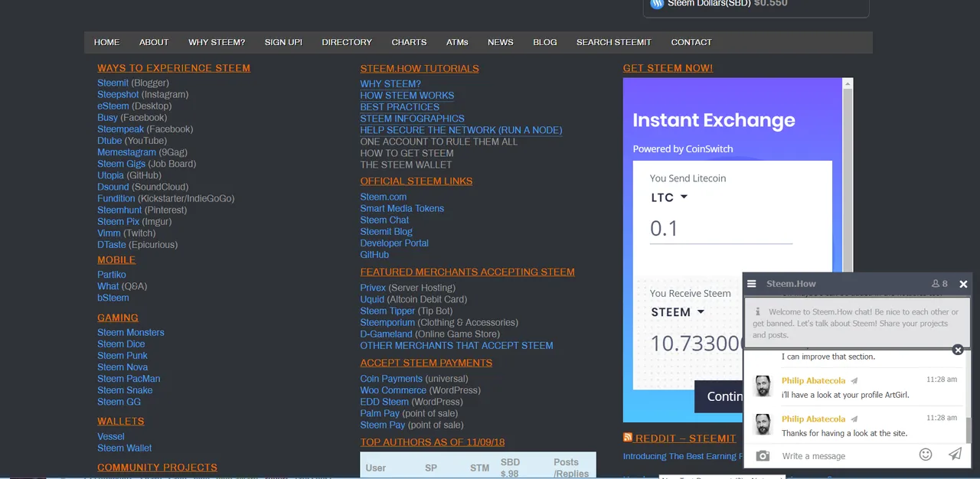The image size is (980, 479).
Task: Open the Steepshot link
Action: pyautogui.click(x=118, y=94)
